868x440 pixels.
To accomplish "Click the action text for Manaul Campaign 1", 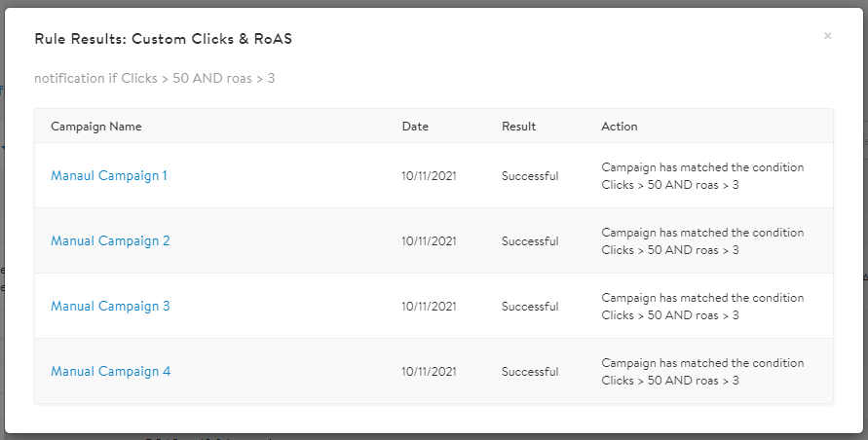I will (x=702, y=176).
